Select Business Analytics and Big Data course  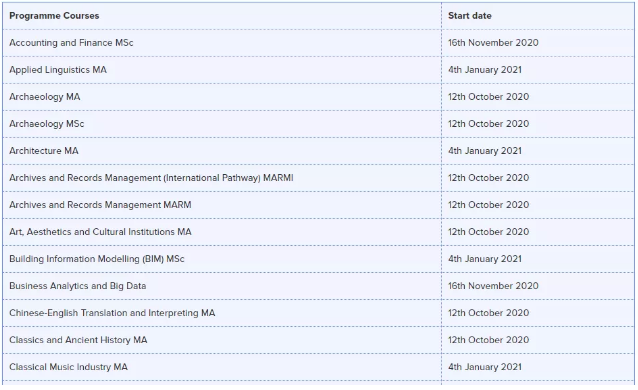78,286
